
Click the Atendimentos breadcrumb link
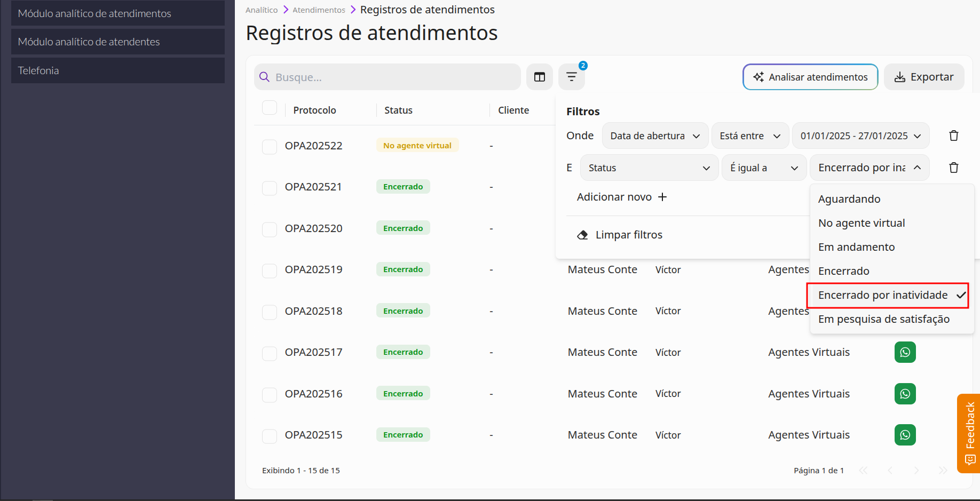pos(319,10)
